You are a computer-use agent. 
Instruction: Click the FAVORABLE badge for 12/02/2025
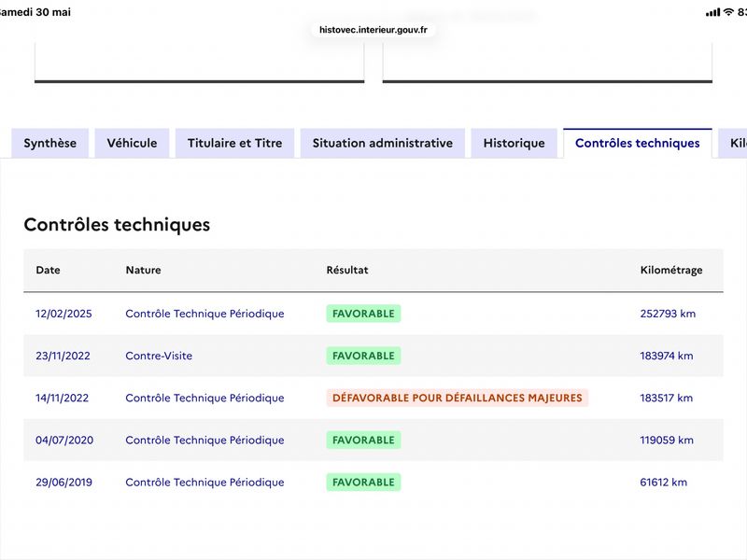363,314
